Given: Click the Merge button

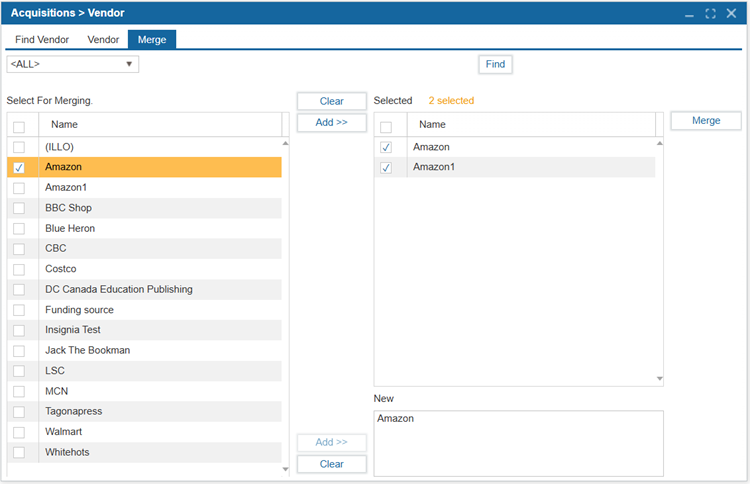Looking at the screenshot, I should tap(706, 121).
